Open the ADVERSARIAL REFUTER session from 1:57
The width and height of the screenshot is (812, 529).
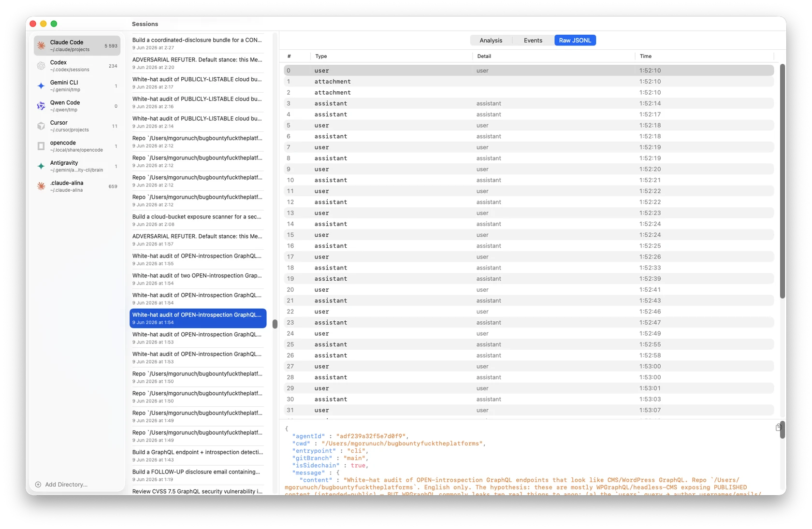coord(198,240)
